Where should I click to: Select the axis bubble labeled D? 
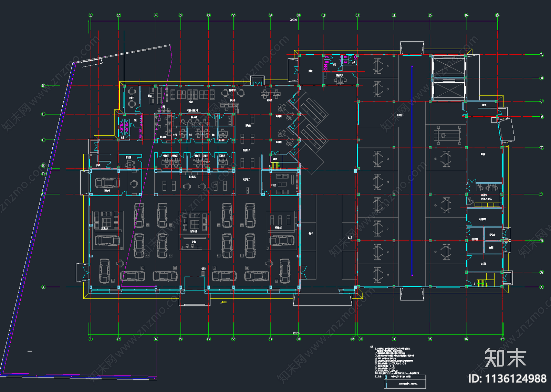coord(43,174)
